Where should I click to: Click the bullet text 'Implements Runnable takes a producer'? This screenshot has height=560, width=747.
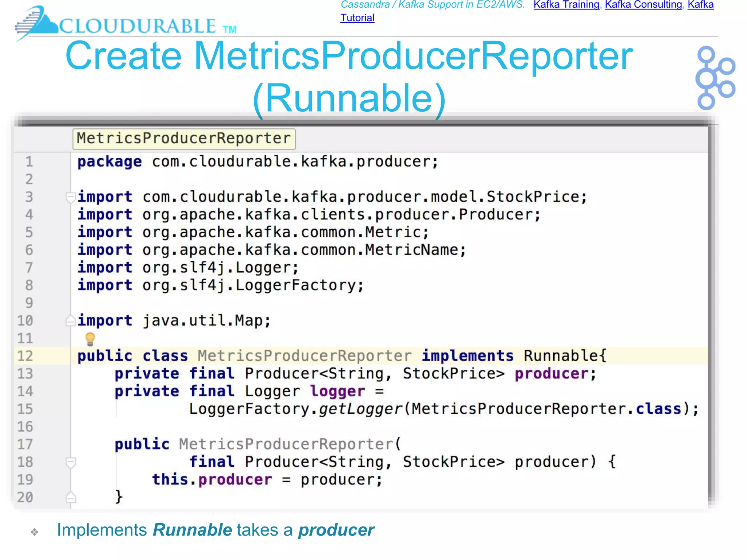click(x=216, y=530)
